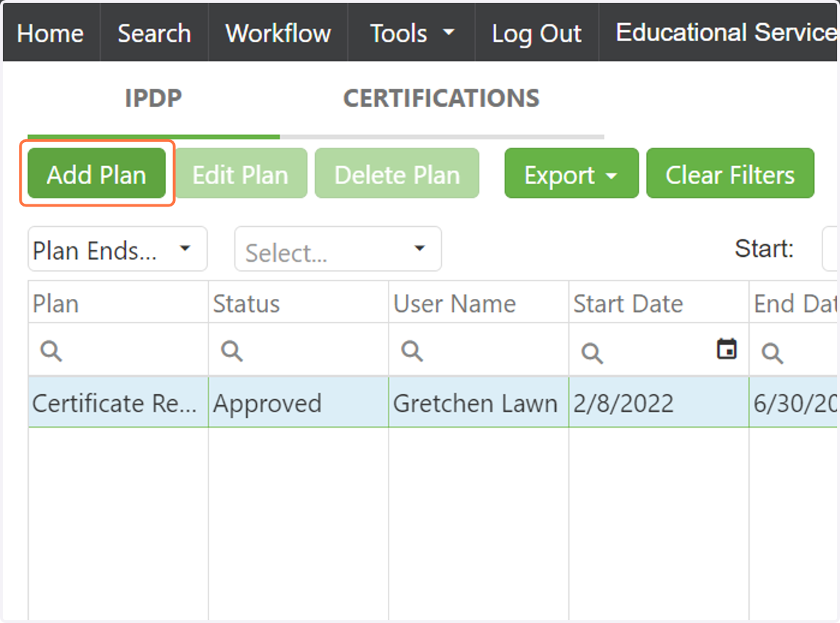Sort by the Plan column header
The width and height of the screenshot is (840, 623).
(118, 303)
